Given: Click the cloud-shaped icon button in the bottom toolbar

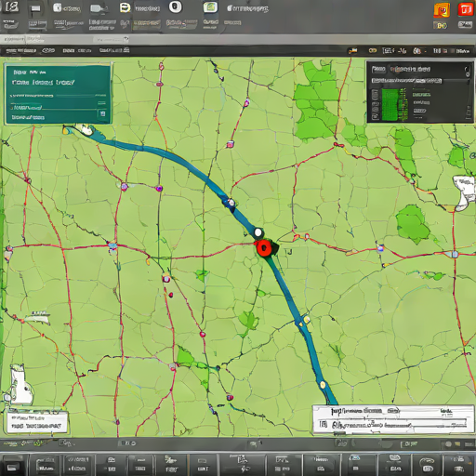Looking at the screenshot, I should pos(428,465).
